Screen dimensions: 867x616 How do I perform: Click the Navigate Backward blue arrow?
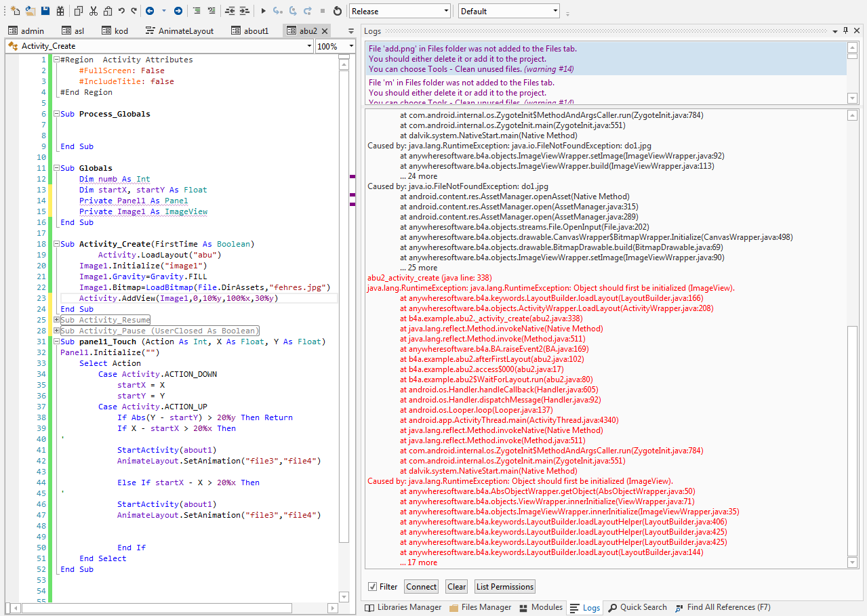(149, 11)
